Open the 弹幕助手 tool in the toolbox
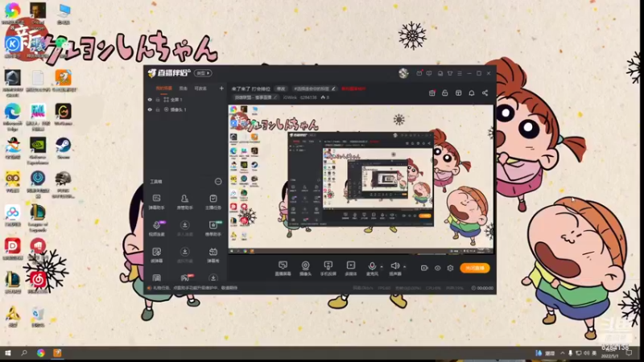Screen dimensions: 644x362 pyautogui.click(x=156, y=202)
